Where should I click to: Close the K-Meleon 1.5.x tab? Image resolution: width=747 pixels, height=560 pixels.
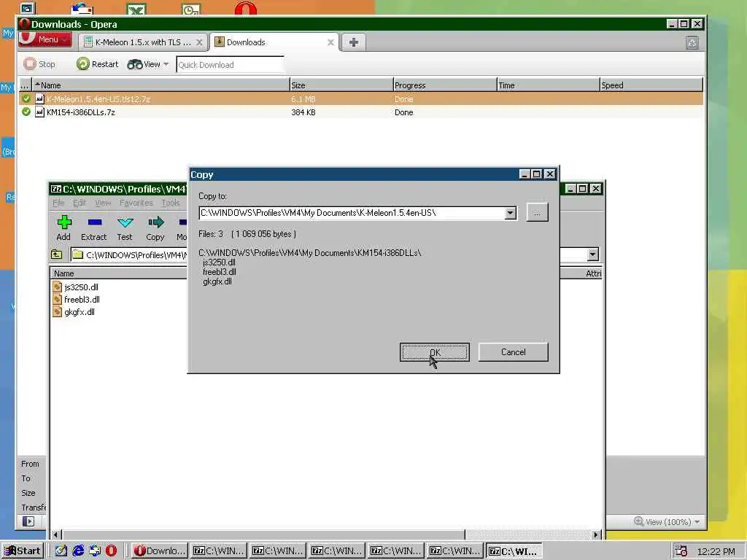click(x=200, y=42)
